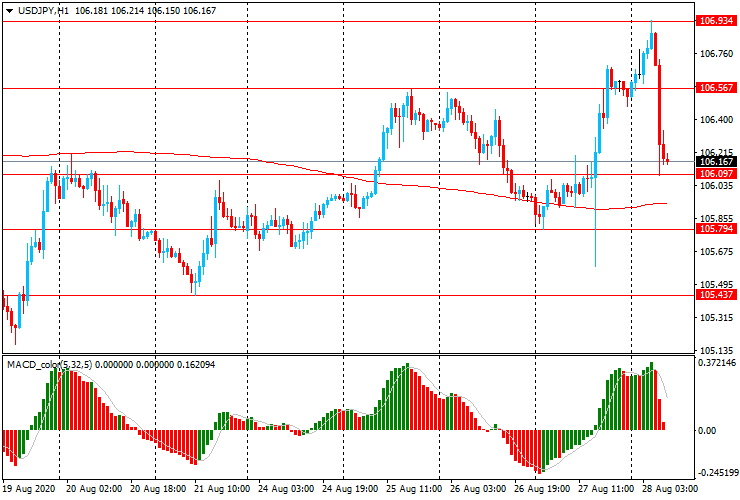Image resolution: width=740 pixels, height=500 pixels.
Task: Select the 106.760 price axis tick
Action: coord(714,54)
